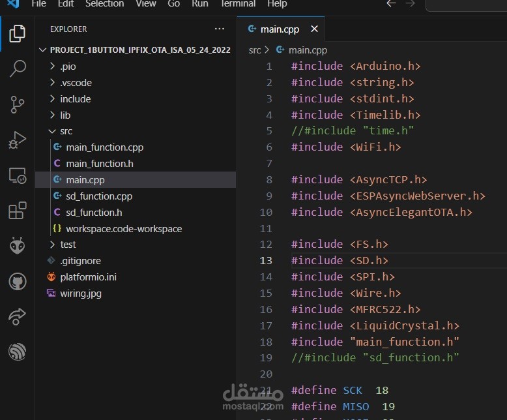This screenshot has height=420, width=507.
Task: Open the Source Control view
Action: tap(17, 104)
